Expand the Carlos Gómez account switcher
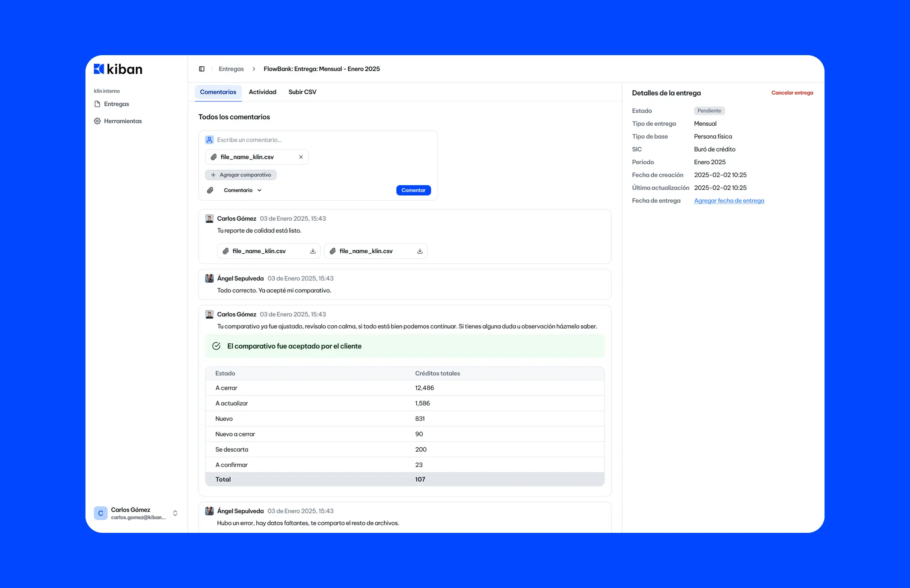Image resolution: width=910 pixels, height=588 pixels. point(175,513)
